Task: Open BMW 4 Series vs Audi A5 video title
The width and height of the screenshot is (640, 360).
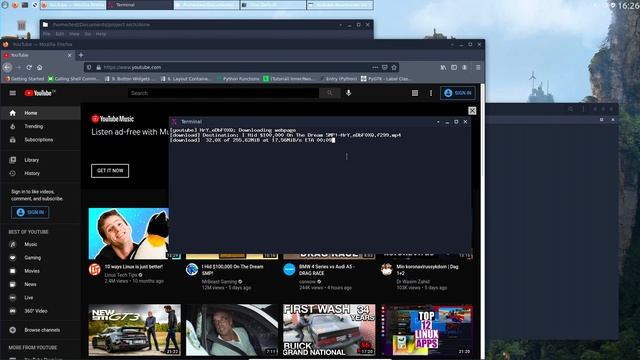Action: coord(327,270)
